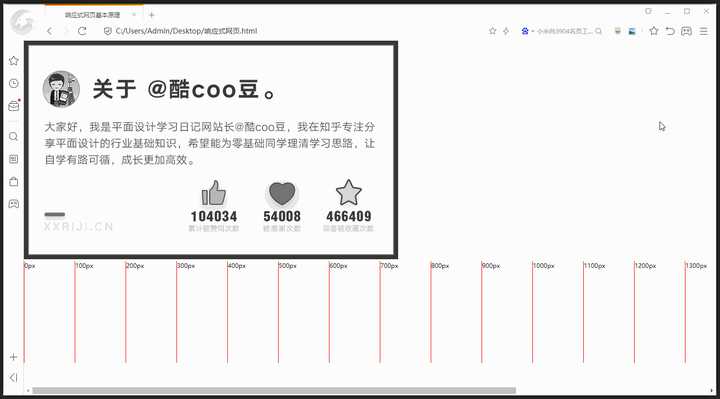Click the lightning bolt icon in the address bar
This screenshot has width=720, height=399.
[506, 31]
